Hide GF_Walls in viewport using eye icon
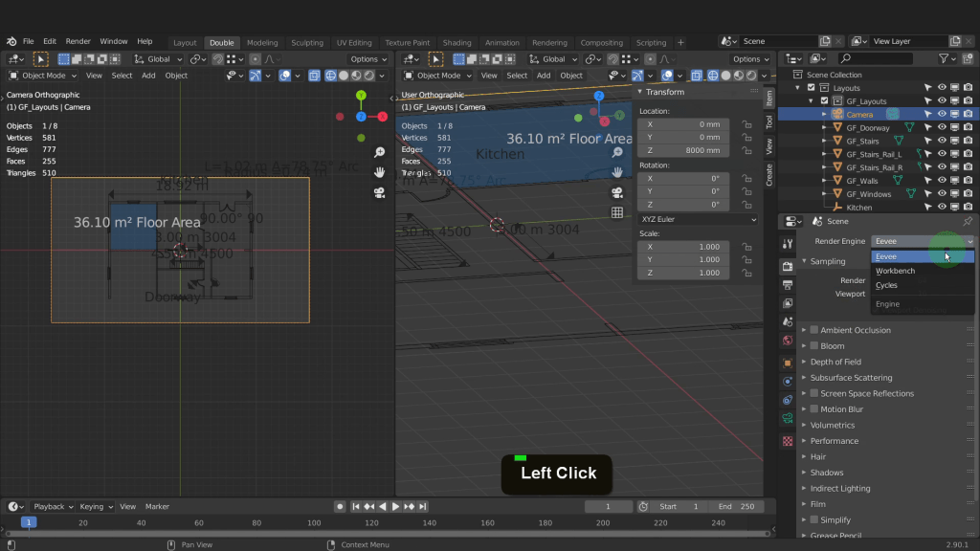The image size is (980, 551). (x=942, y=181)
